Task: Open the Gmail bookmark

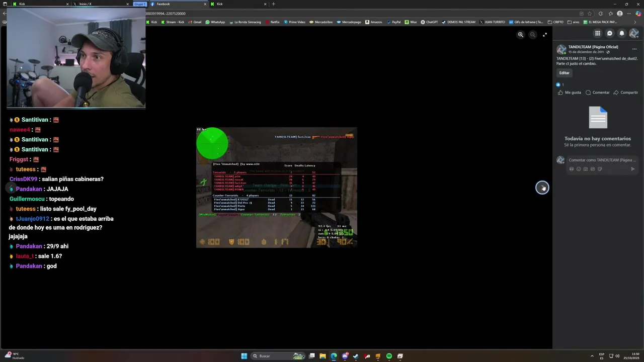Action: tap(195, 22)
